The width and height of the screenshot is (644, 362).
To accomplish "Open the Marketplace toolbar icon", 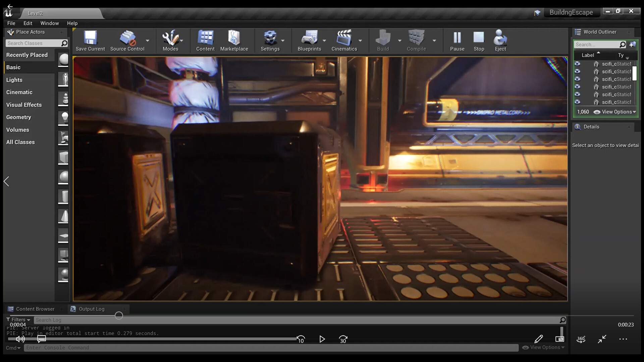I will click(234, 38).
